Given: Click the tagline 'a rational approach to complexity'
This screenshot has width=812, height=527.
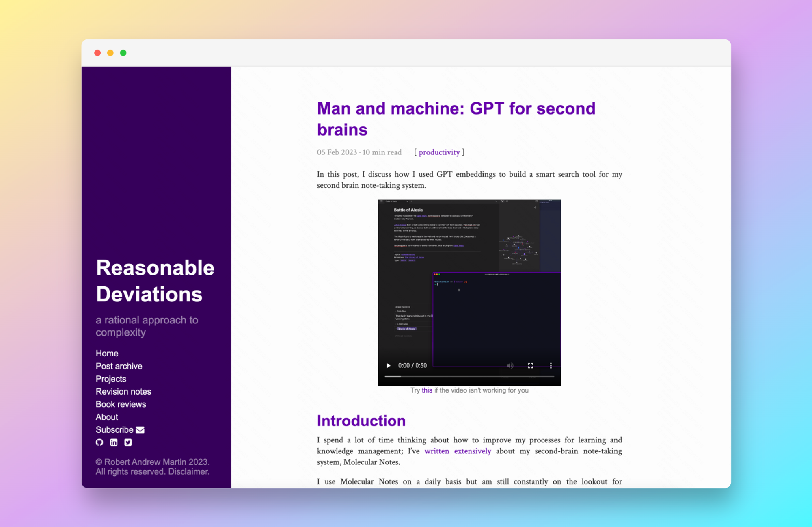Looking at the screenshot, I should [147, 326].
